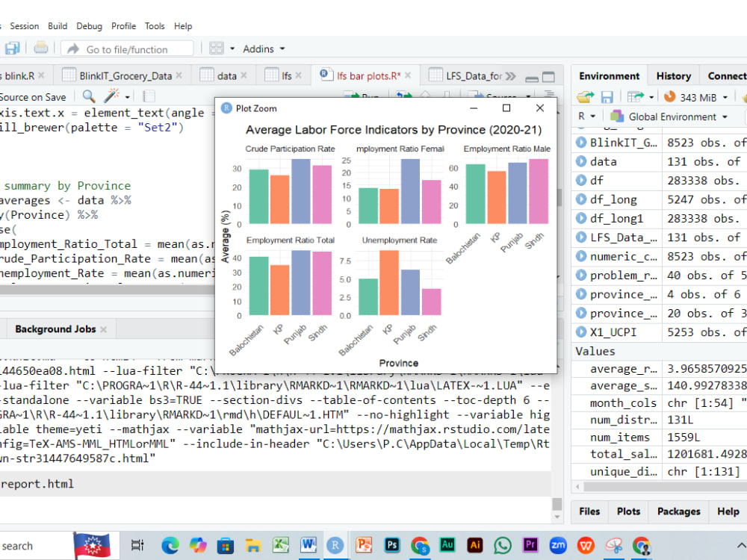747x560 pixels.
Task: Switch to the Packages tab
Action: 678,511
